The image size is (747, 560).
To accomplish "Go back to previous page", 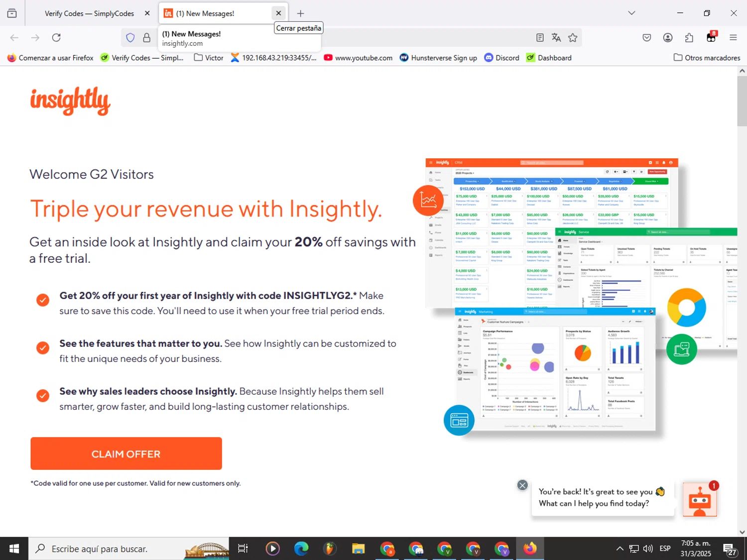I will [14, 37].
